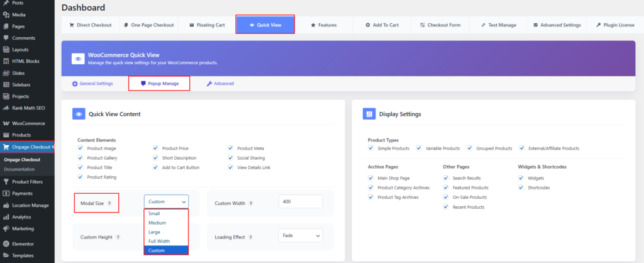Click the Rank Math SEO sidebar icon
Screen dimensions: 644x263
pos(6,108)
